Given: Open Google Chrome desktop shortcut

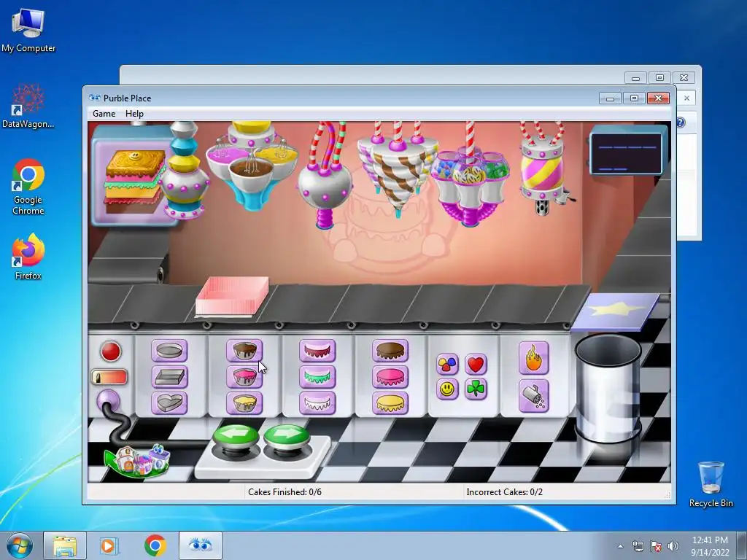Looking at the screenshot, I should [28, 187].
